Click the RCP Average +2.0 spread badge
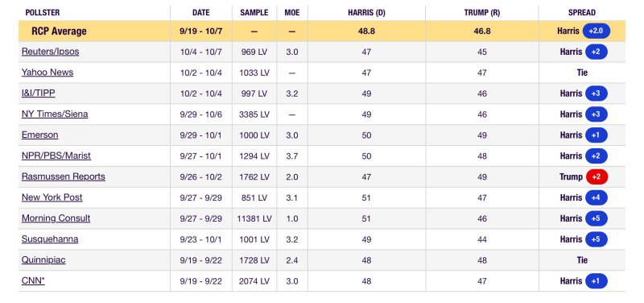The width and height of the screenshot is (644, 303). pos(597,31)
